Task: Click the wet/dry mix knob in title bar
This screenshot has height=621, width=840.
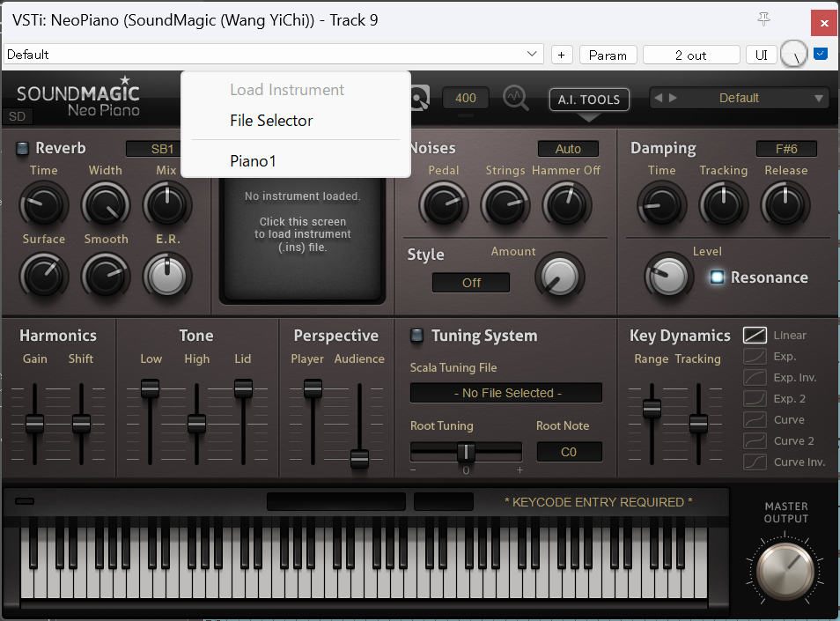Action: coord(794,54)
